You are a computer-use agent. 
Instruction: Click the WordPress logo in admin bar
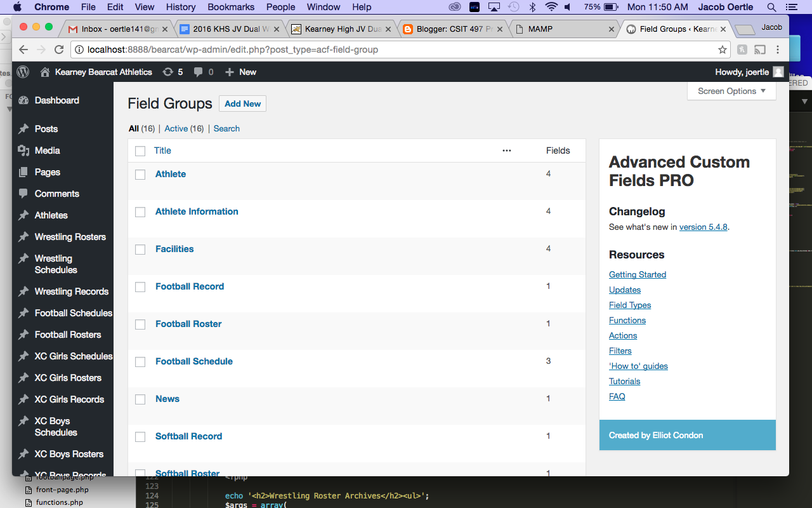23,72
